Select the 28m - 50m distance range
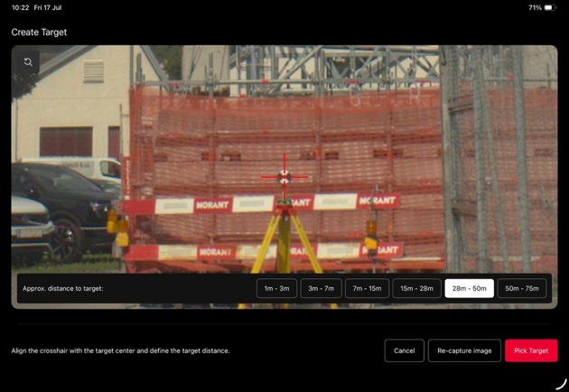 470,288
